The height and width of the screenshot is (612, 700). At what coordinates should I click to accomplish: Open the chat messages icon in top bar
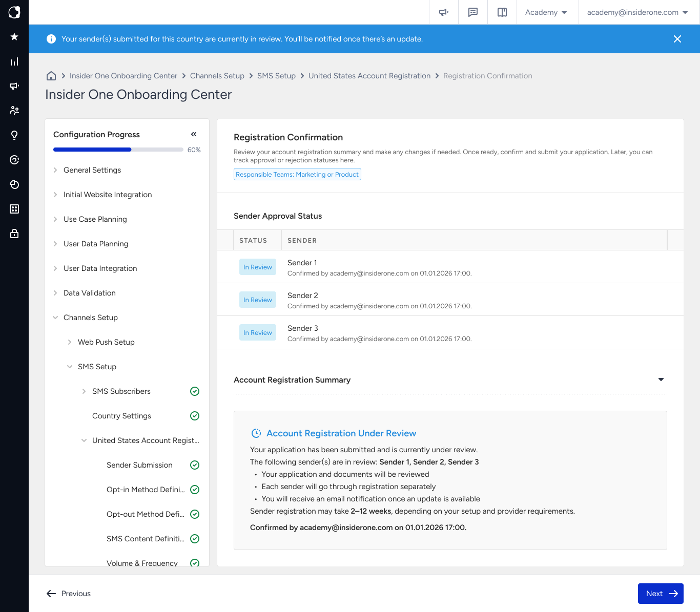click(473, 12)
